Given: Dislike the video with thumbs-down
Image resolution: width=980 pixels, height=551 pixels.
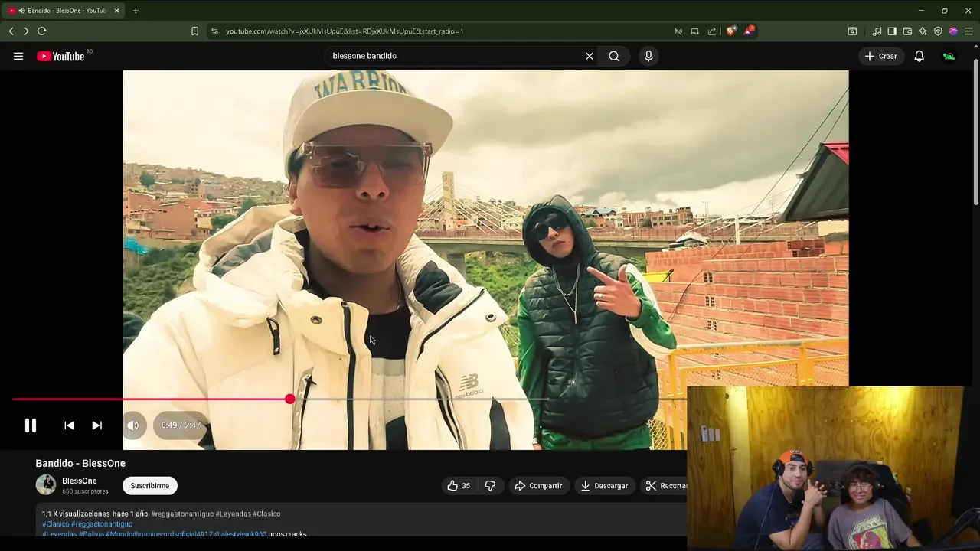Looking at the screenshot, I should (490, 486).
